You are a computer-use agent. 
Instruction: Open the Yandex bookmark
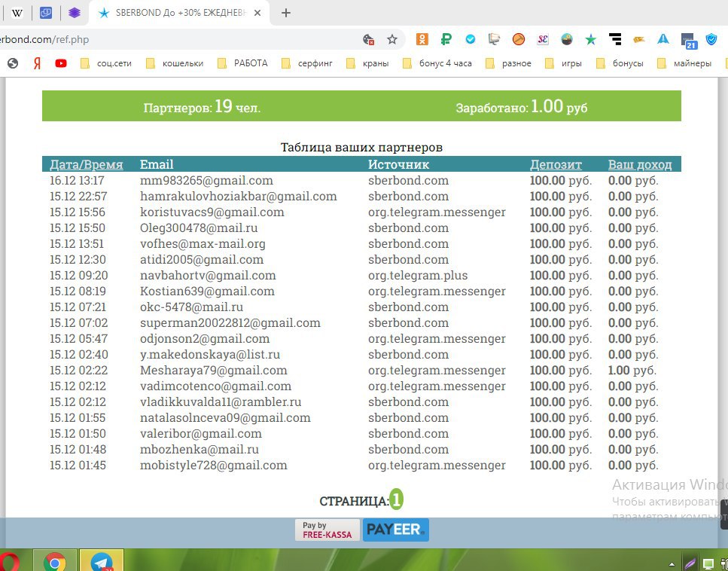click(x=37, y=63)
